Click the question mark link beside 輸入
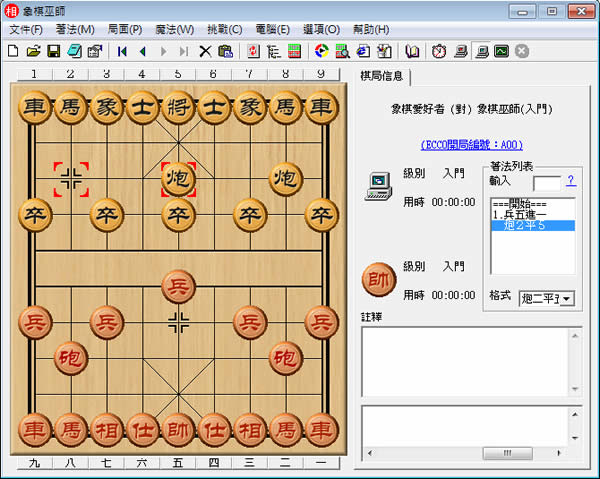Image resolution: width=600 pixels, height=479 pixels. (571, 181)
